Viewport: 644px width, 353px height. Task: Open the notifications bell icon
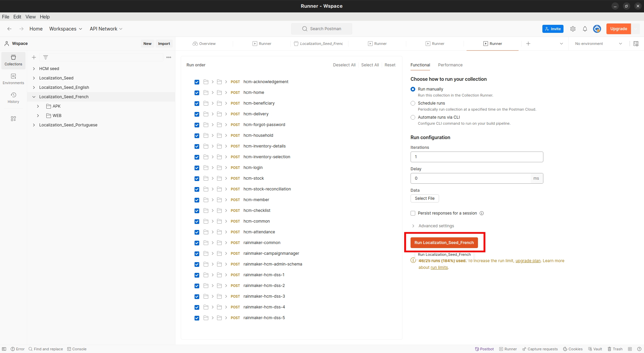(x=585, y=29)
